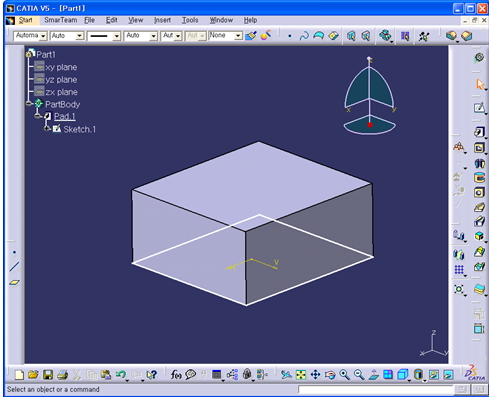Click the power input command field
The width and height of the screenshot is (489, 397).
pos(376,389)
